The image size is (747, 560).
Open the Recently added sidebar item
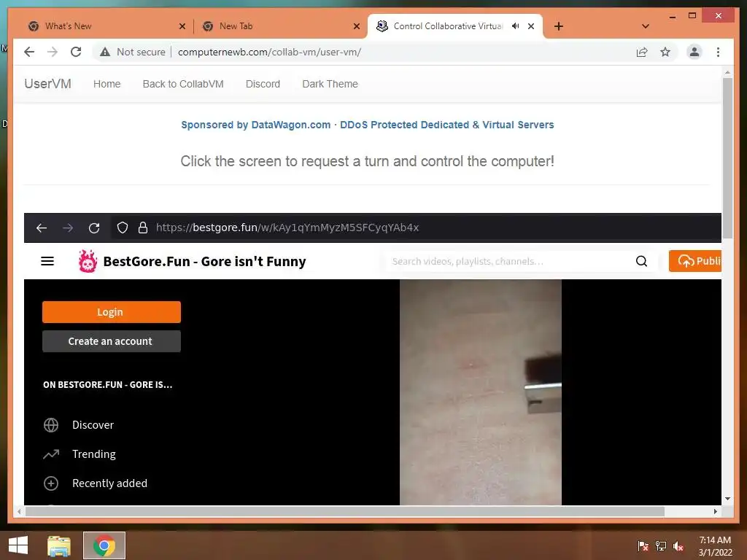point(109,483)
